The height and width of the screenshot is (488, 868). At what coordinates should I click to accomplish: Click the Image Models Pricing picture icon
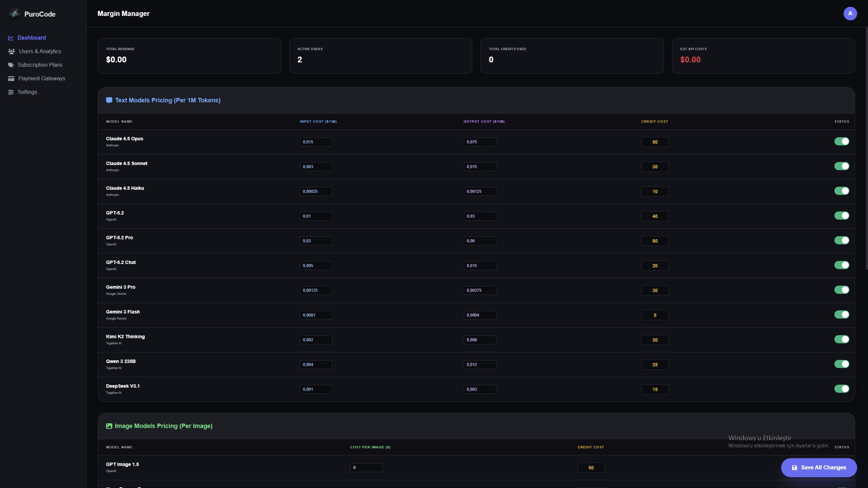(x=109, y=426)
